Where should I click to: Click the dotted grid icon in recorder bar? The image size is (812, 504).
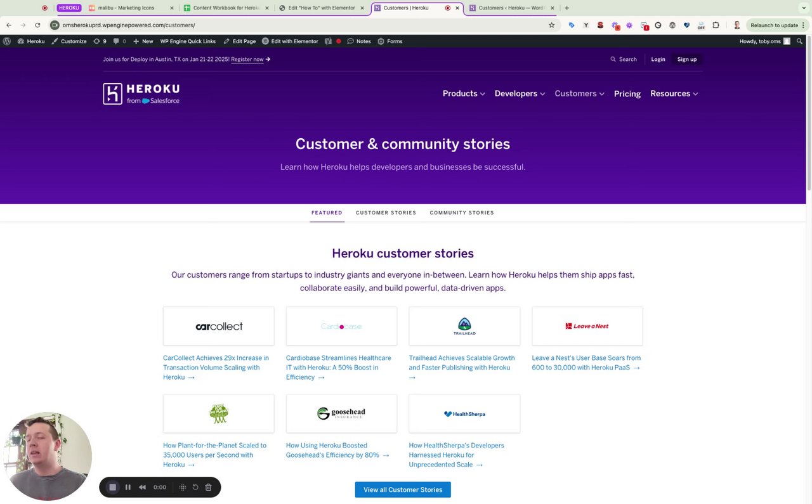click(x=183, y=487)
